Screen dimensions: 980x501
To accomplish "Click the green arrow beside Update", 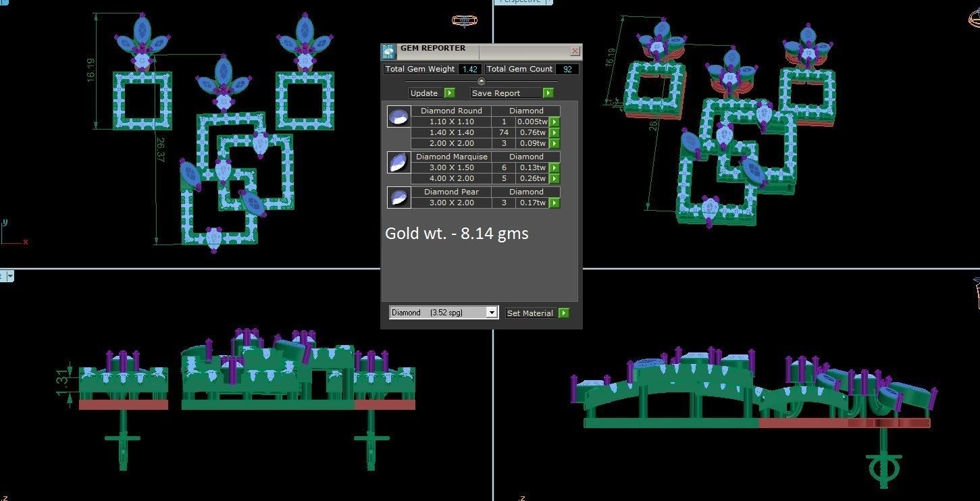I will click(x=450, y=93).
